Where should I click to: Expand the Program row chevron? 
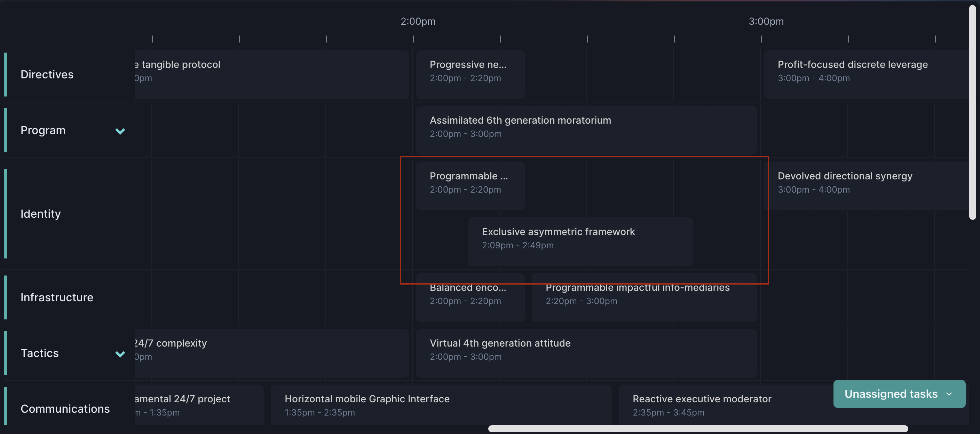point(120,131)
